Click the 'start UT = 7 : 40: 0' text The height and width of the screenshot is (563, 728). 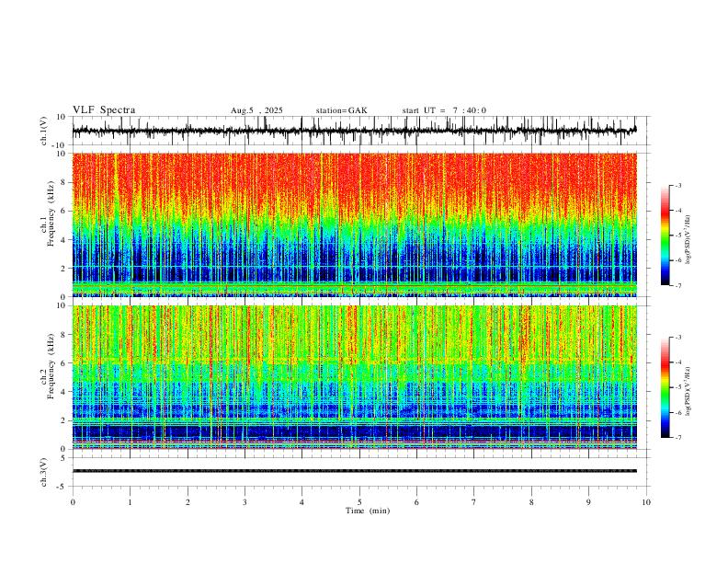tap(444, 110)
